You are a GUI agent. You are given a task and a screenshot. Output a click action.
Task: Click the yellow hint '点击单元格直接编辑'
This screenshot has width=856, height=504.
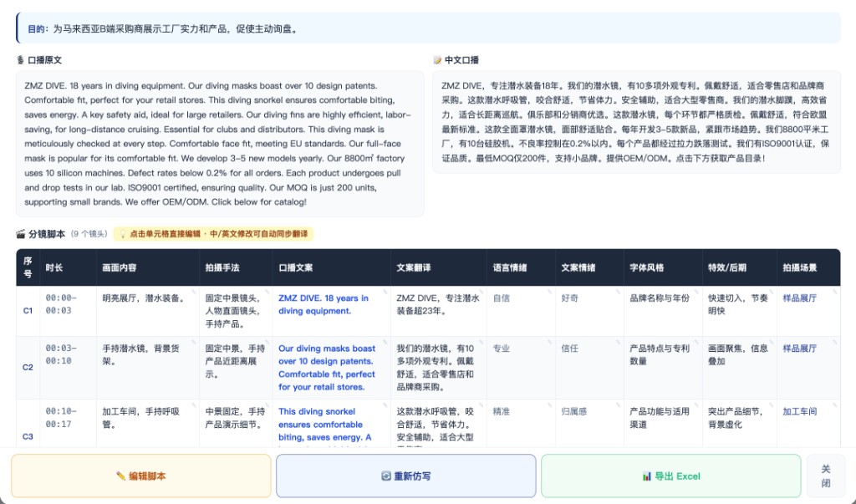point(213,234)
